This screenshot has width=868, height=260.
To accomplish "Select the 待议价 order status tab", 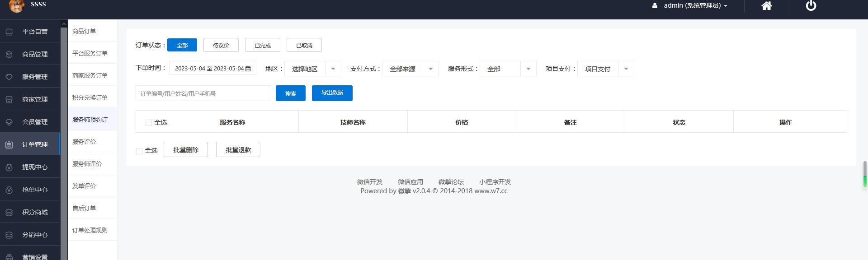I will point(221,45).
